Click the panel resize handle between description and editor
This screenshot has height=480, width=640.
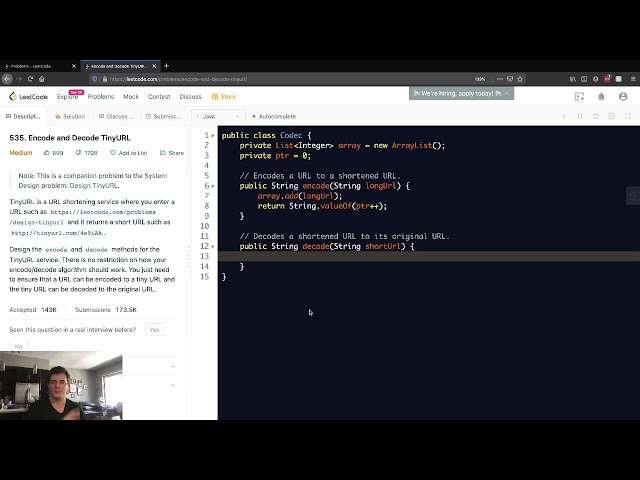coord(189,257)
